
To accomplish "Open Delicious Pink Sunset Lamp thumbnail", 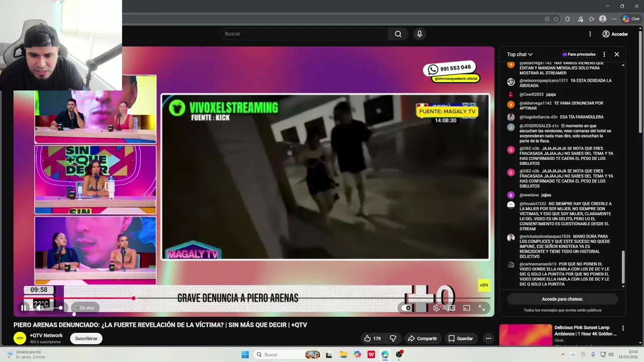I will (x=525, y=335).
